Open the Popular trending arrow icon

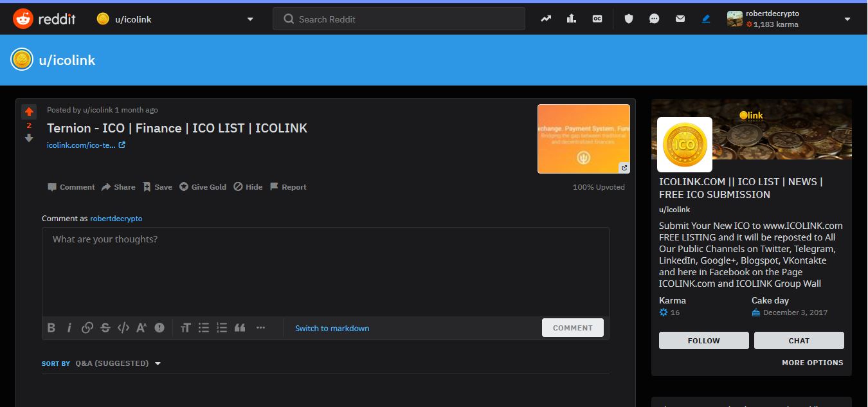coord(546,19)
